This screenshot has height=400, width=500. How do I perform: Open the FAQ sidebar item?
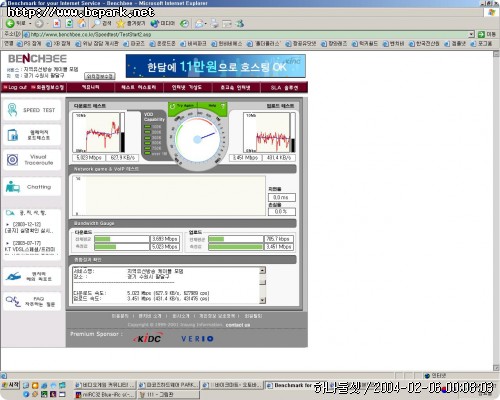[32, 302]
